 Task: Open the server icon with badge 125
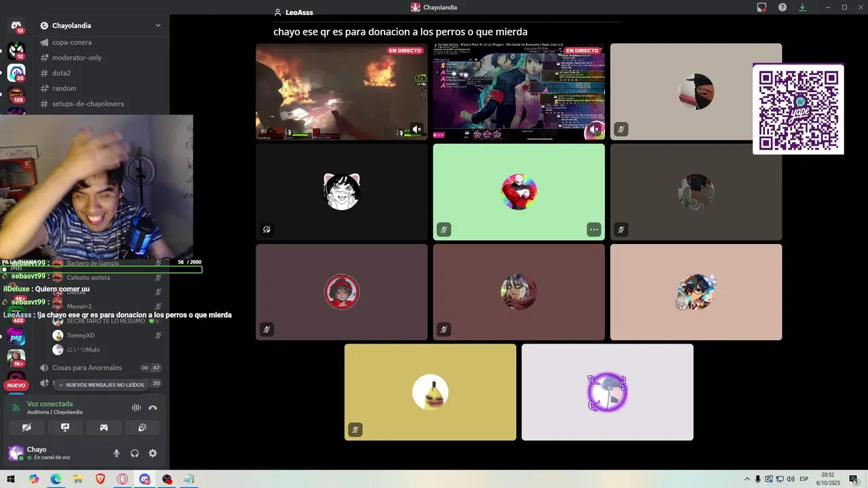16,95
